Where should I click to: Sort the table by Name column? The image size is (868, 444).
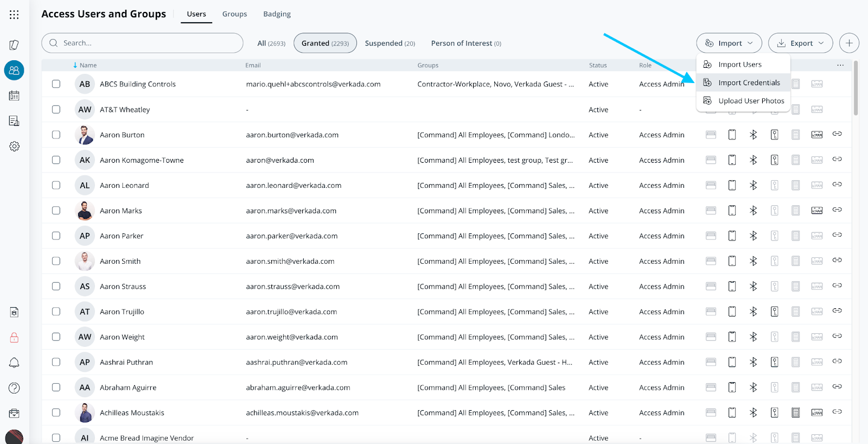[87, 65]
